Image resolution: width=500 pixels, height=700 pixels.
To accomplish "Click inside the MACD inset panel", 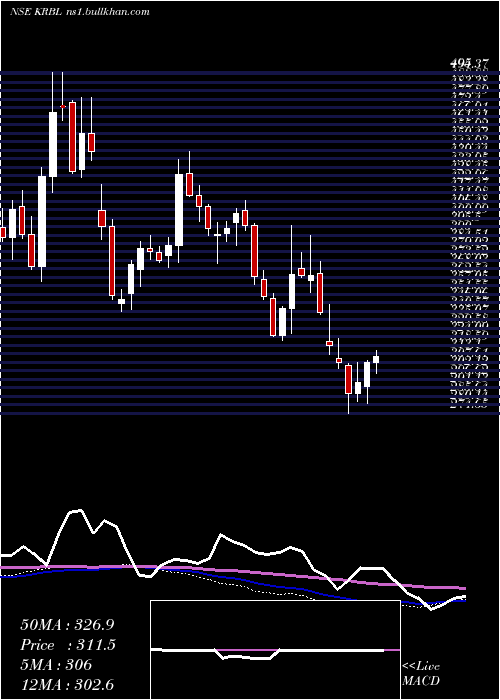I will point(275,650).
